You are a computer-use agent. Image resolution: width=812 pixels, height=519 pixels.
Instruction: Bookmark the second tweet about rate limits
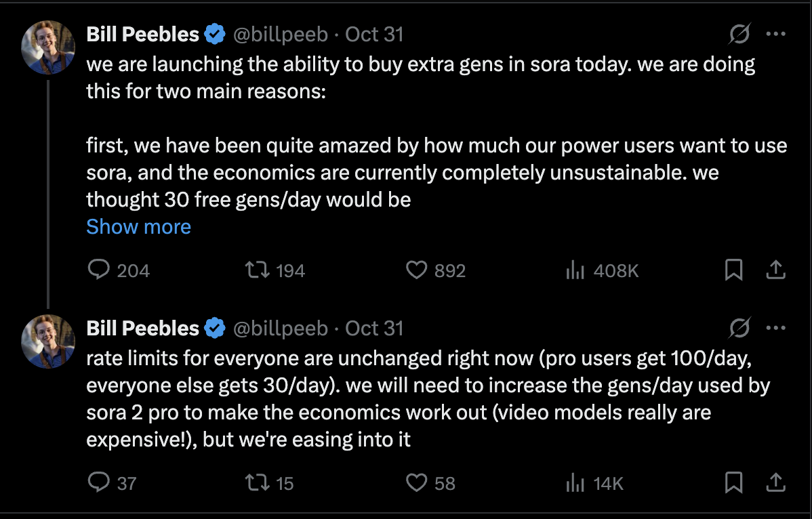click(733, 483)
